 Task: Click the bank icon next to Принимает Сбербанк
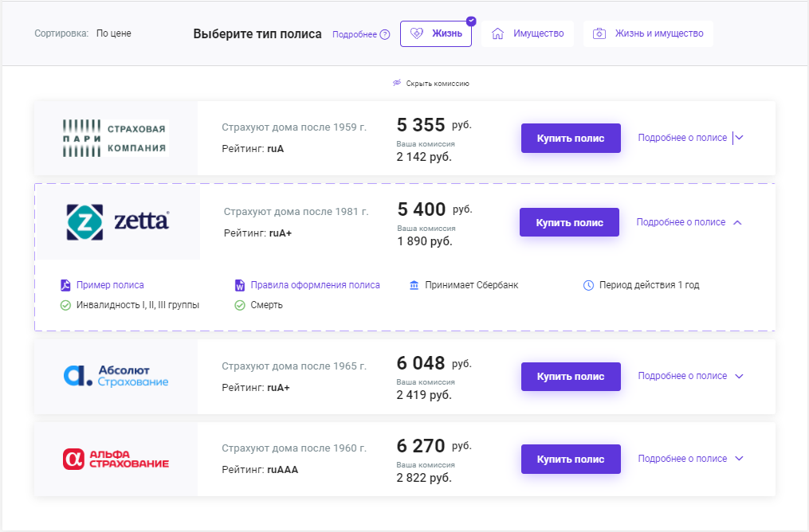point(414,285)
